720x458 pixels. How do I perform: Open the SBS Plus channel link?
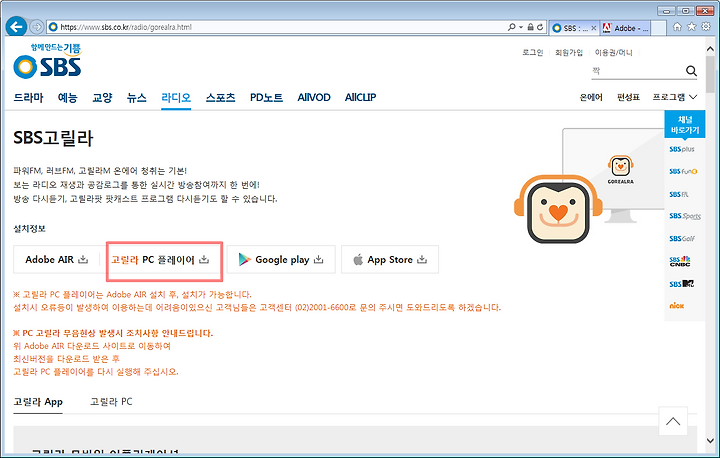pyautogui.click(x=682, y=149)
